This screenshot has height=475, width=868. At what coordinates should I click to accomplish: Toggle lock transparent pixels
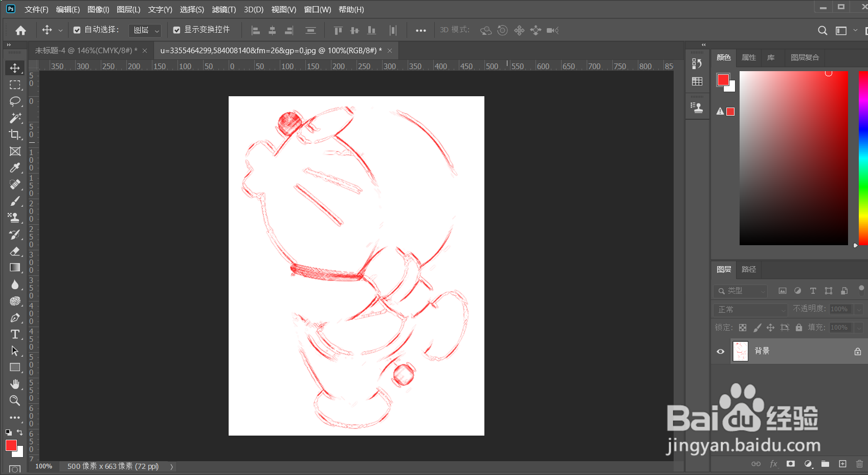point(743,328)
